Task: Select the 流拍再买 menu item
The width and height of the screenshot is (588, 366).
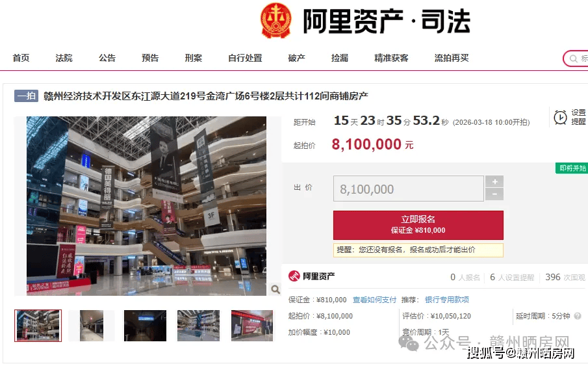Action: pos(452,58)
